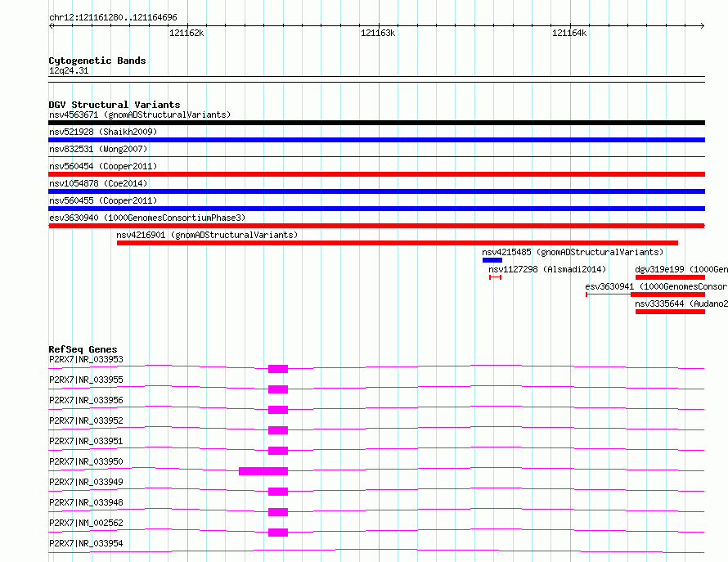Click the nsv521928 (Shaikh2009) label
728x562 pixels.
(x=103, y=132)
